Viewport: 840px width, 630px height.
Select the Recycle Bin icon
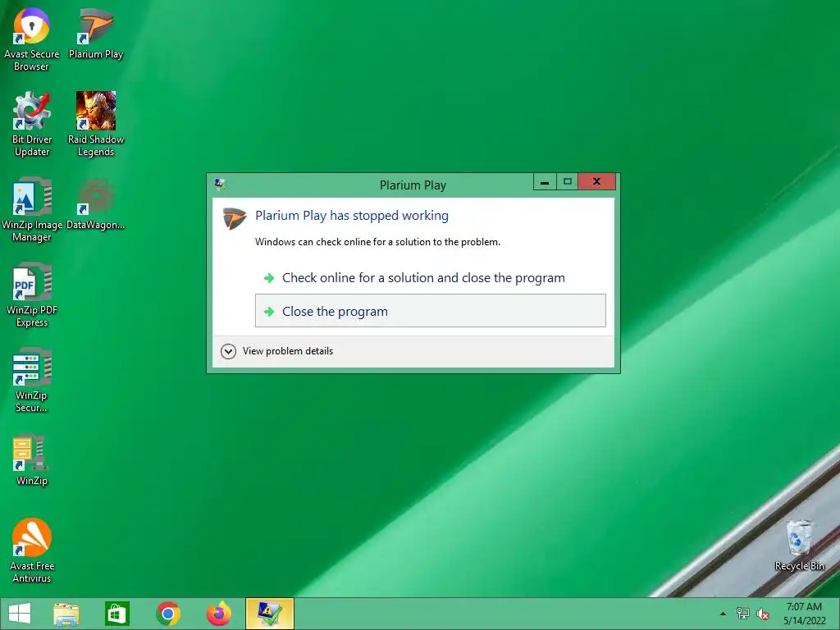point(799,546)
